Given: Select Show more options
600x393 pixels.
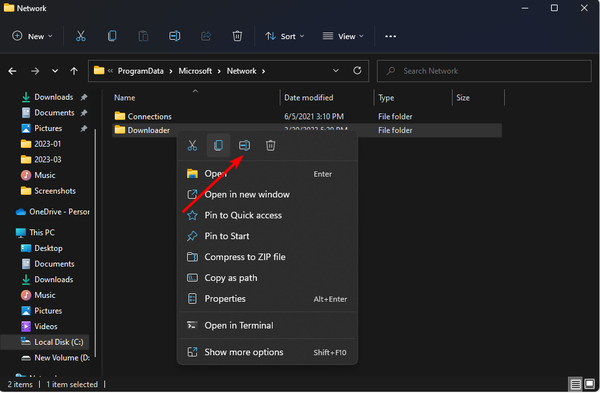Looking at the screenshot, I should 267,352.
